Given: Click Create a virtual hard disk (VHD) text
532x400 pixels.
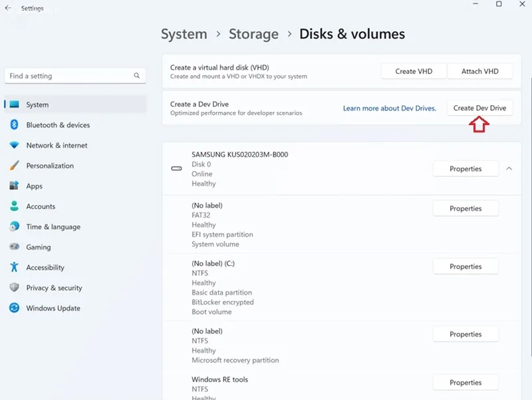Looking at the screenshot, I should click(219, 67).
